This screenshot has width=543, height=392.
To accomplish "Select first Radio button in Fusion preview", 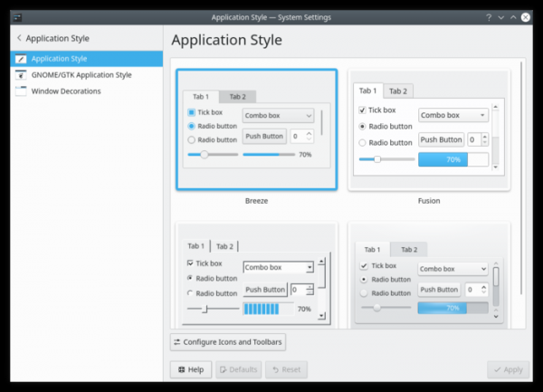I will coord(363,127).
